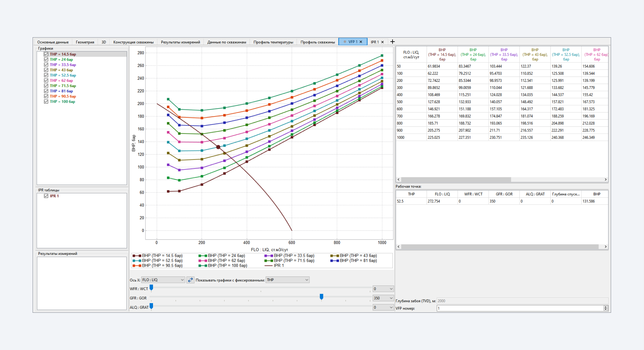Screen dimensions: 644x350
Task: Click BHP (THP = 24 бар) column header
Action: pos(473,55)
